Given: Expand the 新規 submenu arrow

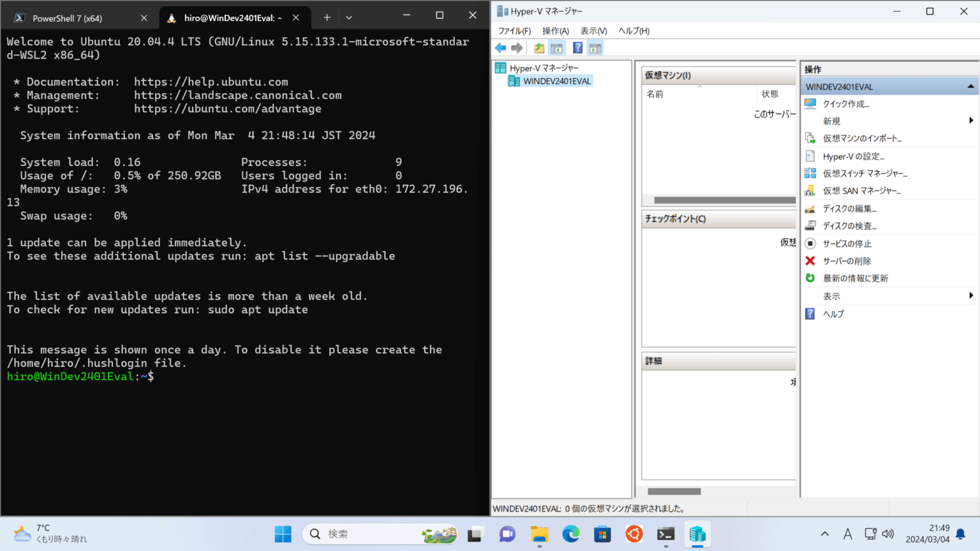Looking at the screenshot, I should 970,121.
